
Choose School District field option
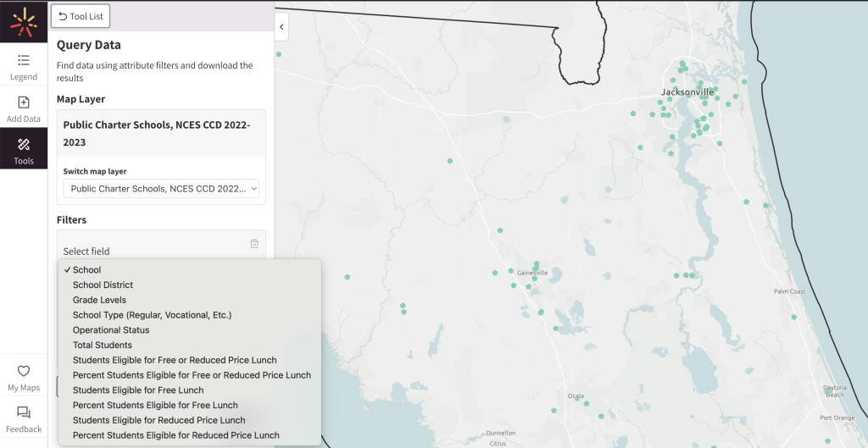tap(103, 285)
